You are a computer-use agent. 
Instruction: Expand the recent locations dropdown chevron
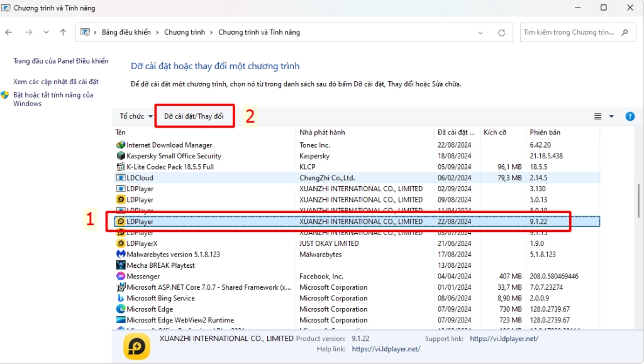(x=46, y=32)
